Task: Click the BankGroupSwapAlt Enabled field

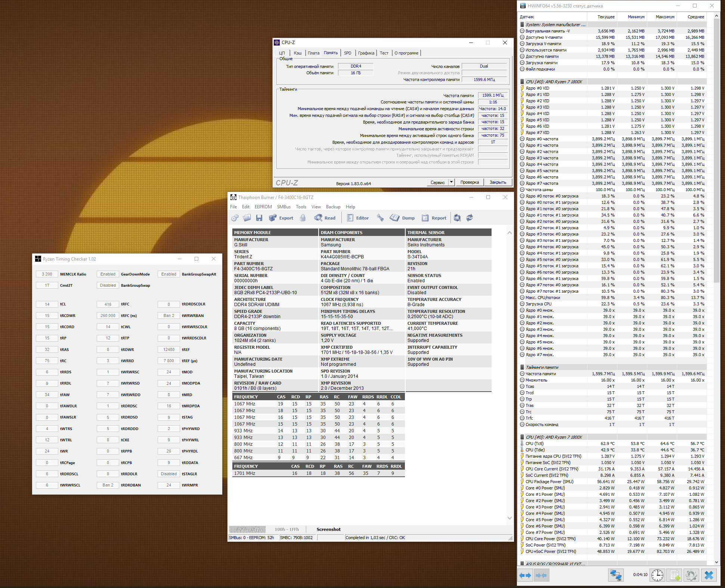Action: click(x=169, y=274)
